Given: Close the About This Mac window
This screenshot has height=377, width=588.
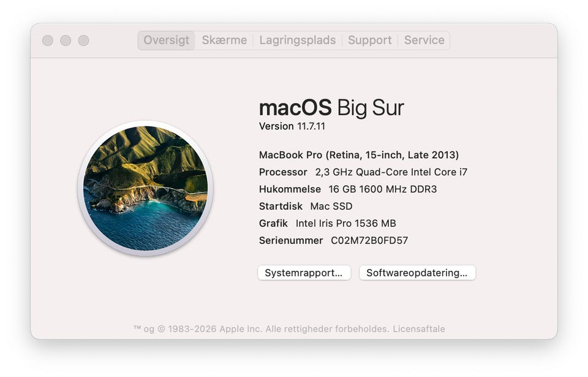Looking at the screenshot, I should (48, 40).
